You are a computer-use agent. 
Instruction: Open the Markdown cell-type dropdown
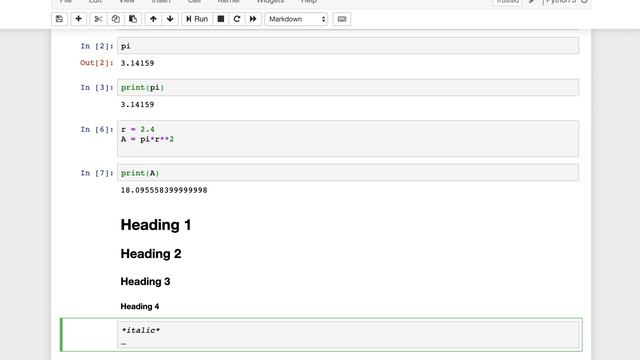pos(296,19)
